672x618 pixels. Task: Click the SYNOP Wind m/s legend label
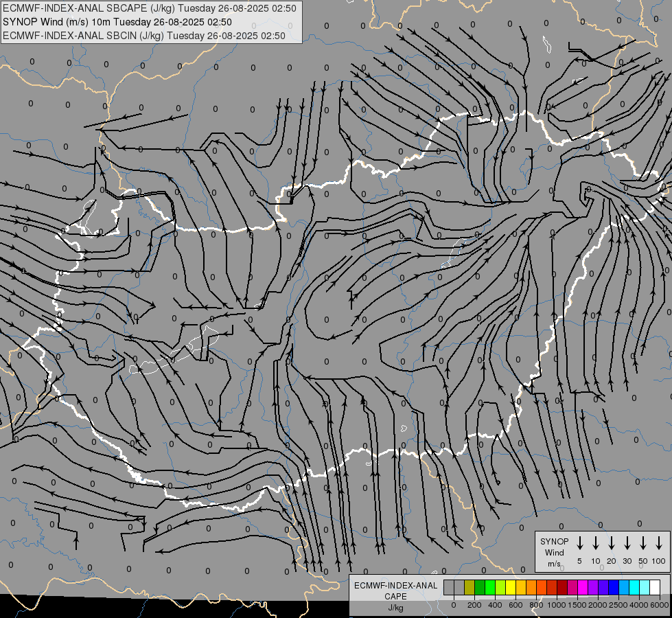click(554, 552)
